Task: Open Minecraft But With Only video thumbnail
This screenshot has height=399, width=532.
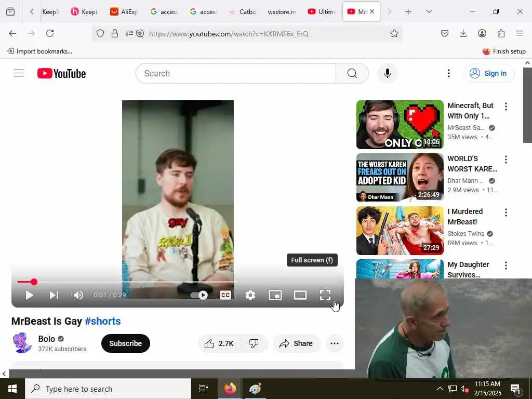Action: click(400, 125)
